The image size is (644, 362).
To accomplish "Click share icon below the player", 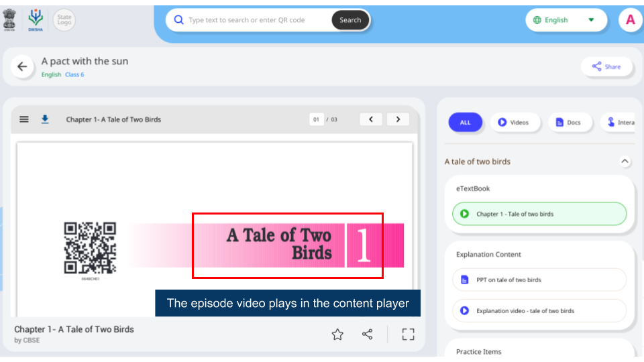I will [368, 334].
